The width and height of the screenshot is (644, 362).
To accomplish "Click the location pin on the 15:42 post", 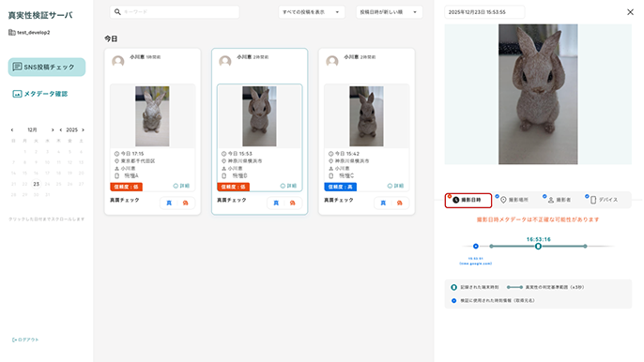I will [330, 161].
